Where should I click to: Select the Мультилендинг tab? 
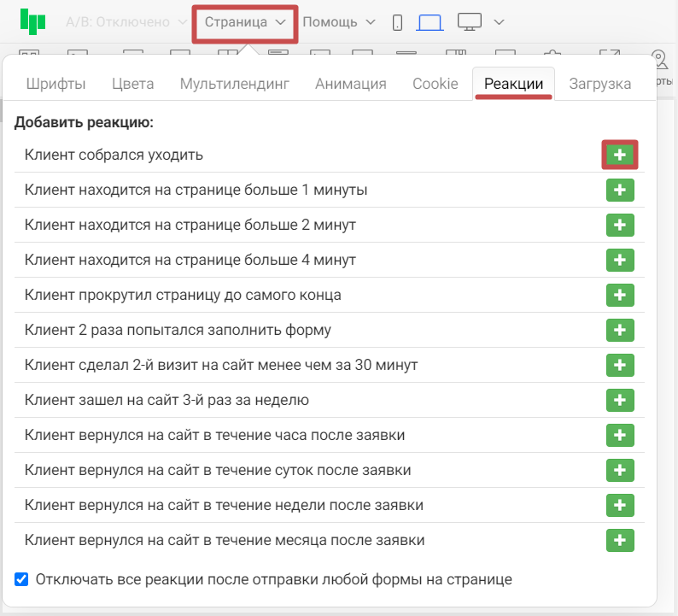[x=234, y=84]
